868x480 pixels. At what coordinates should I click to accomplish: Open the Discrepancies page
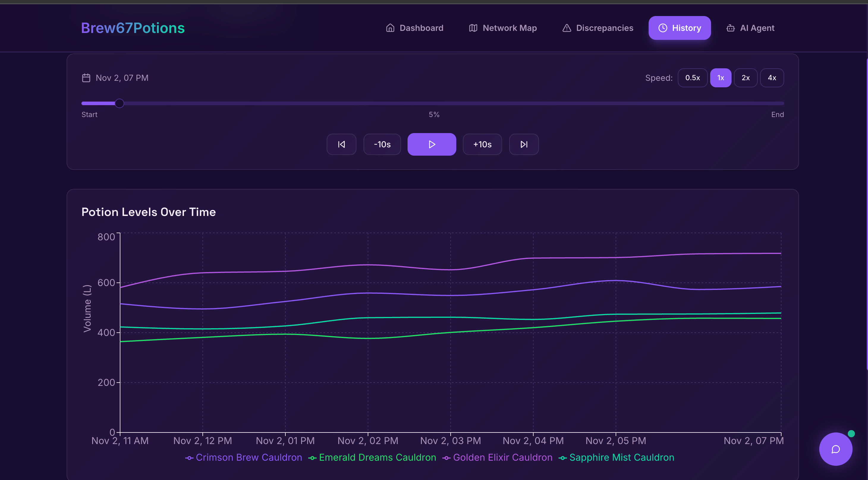click(598, 28)
